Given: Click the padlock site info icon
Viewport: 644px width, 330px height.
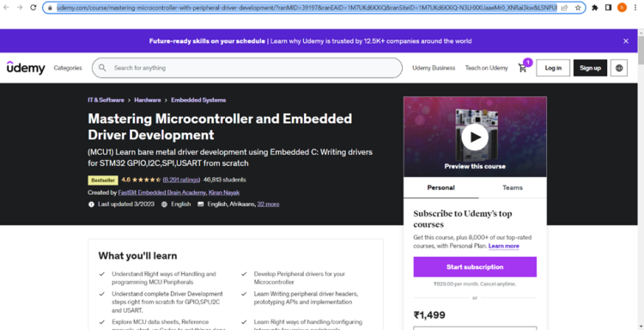Looking at the screenshot, I should 50,8.
